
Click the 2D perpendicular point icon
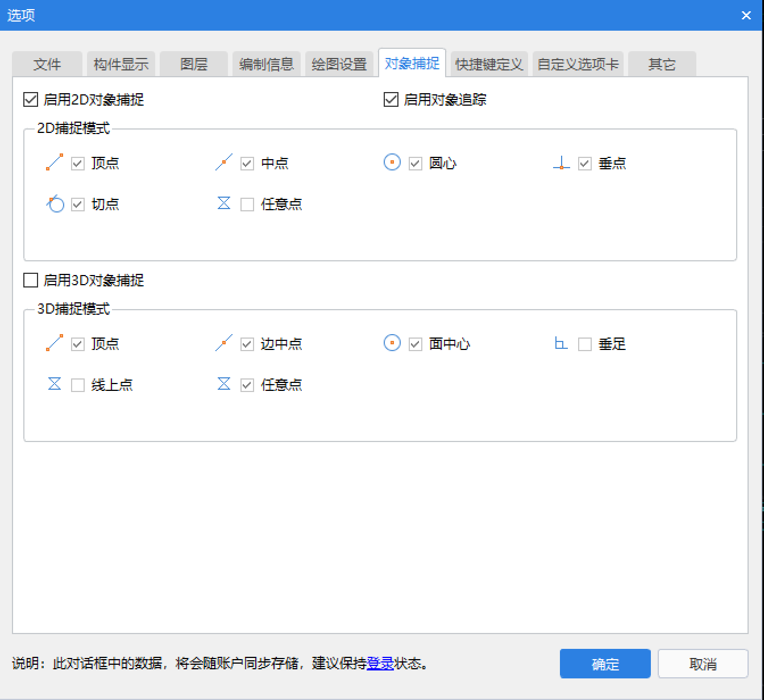[562, 163]
